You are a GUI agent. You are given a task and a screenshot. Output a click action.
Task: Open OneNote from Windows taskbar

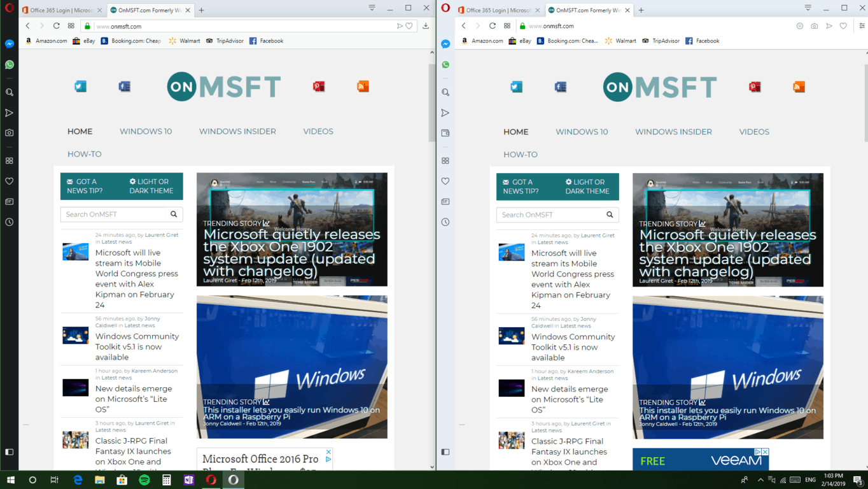189,480
